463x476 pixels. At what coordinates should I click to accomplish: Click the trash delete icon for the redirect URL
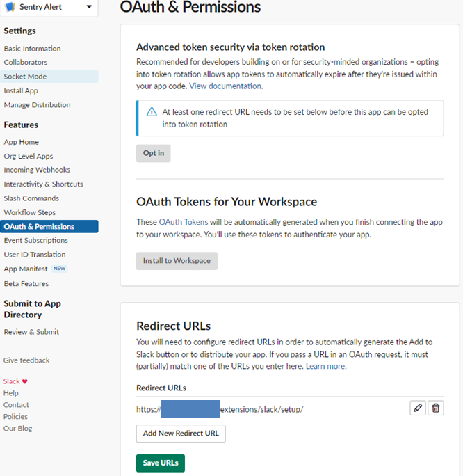coord(436,408)
